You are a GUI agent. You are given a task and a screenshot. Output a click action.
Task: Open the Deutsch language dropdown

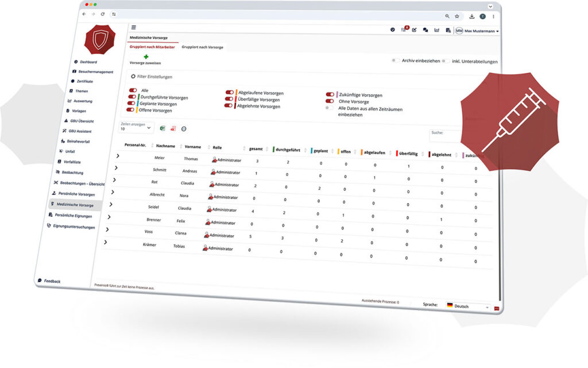point(468,306)
